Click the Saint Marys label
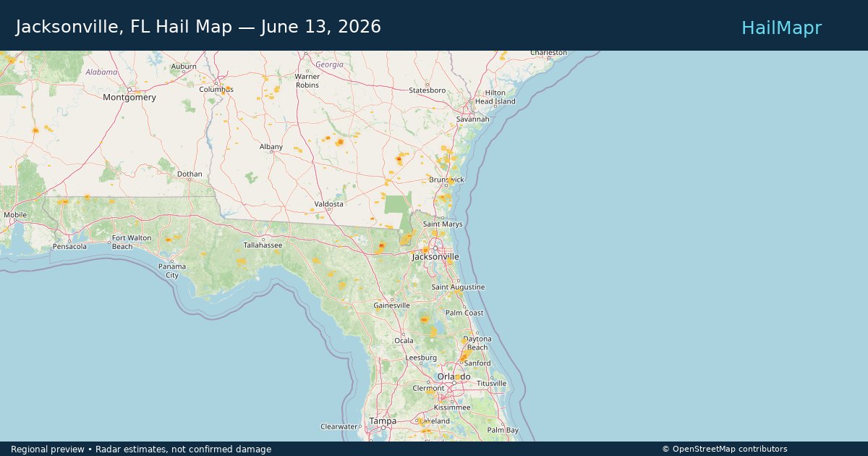 click(x=443, y=224)
